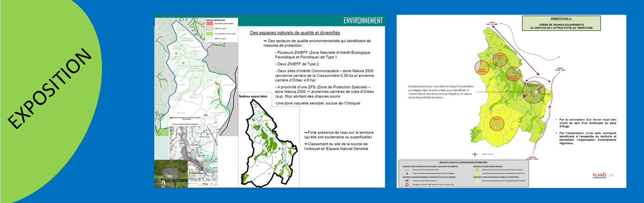Click the "Nombreux espaces boisés" label
Viewport: 644px width, 203px height.
tap(253, 96)
